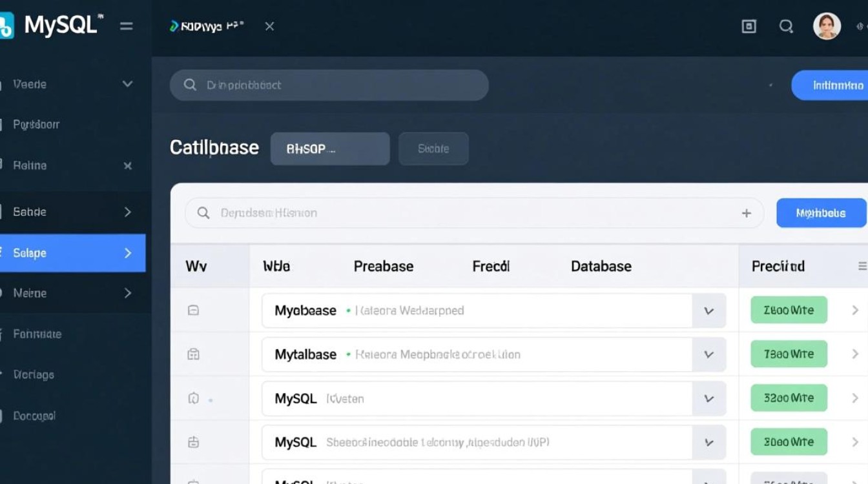Click the grid viewer icon near the avatar
The width and height of the screenshot is (868, 484).
[748, 26]
